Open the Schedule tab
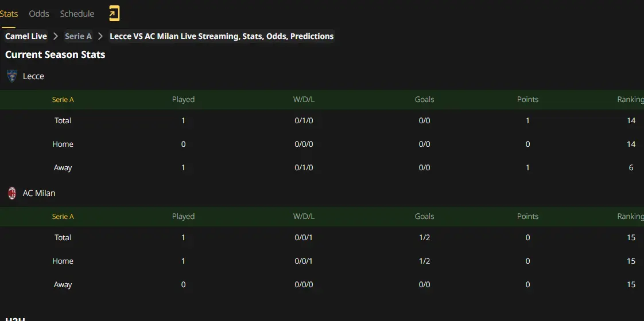This screenshot has height=321, width=644. (x=77, y=14)
